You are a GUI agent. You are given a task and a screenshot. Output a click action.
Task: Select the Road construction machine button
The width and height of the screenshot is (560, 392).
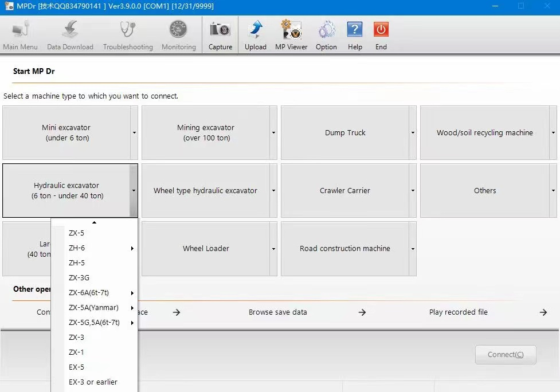point(344,249)
